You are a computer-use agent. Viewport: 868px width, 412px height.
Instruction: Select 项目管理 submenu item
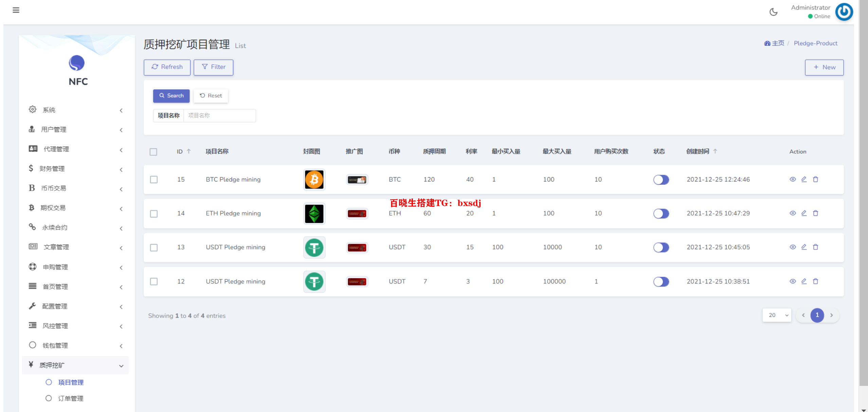click(x=71, y=382)
